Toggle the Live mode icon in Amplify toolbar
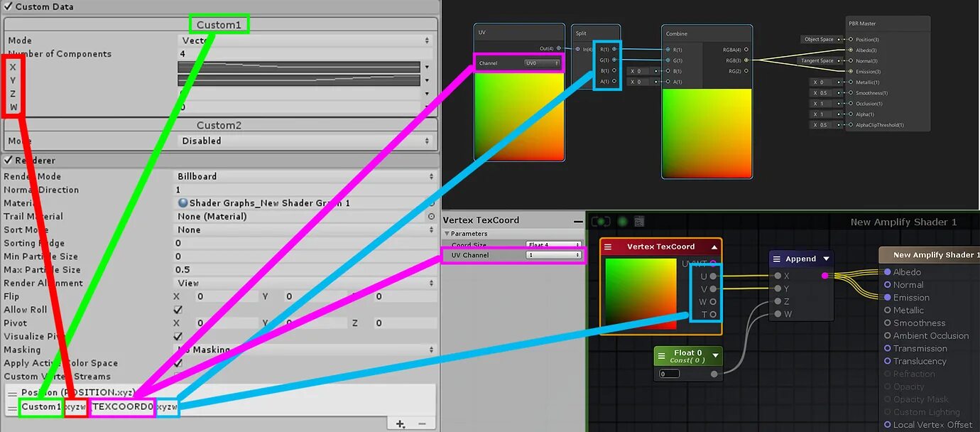Image resolution: width=980 pixels, height=432 pixels. point(601,222)
